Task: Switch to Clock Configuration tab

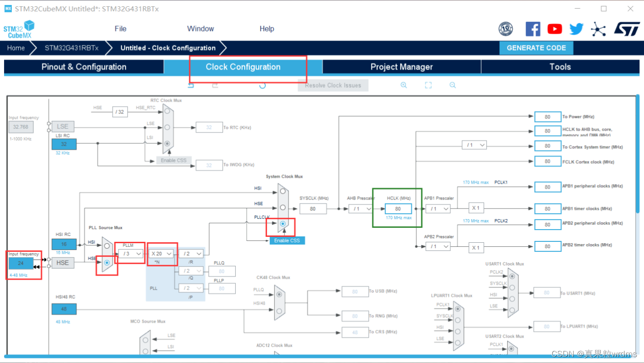Action: click(x=243, y=67)
